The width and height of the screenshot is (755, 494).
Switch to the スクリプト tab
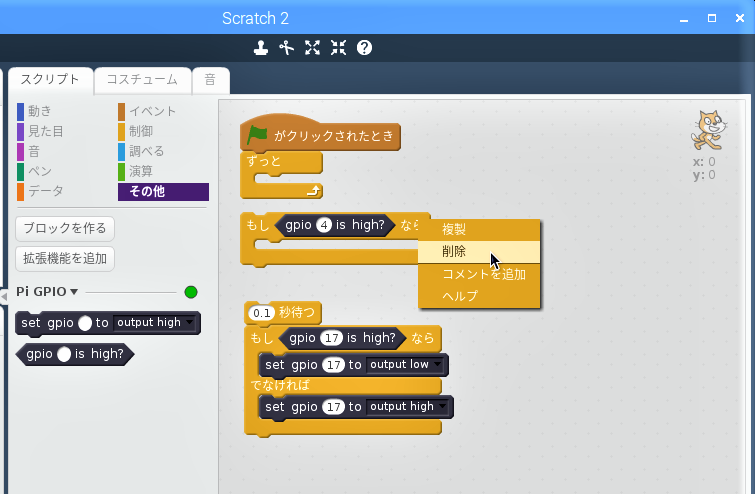(x=50, y=79)
